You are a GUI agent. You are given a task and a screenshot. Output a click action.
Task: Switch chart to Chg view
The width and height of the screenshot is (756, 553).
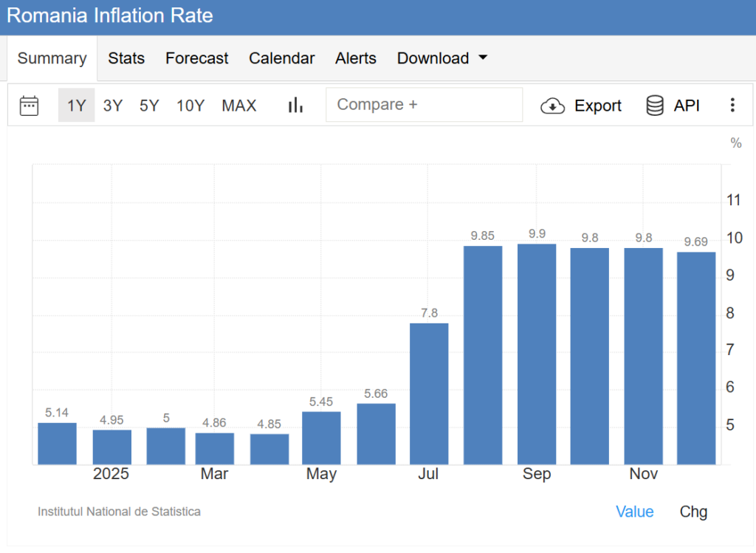pos(693,512)
